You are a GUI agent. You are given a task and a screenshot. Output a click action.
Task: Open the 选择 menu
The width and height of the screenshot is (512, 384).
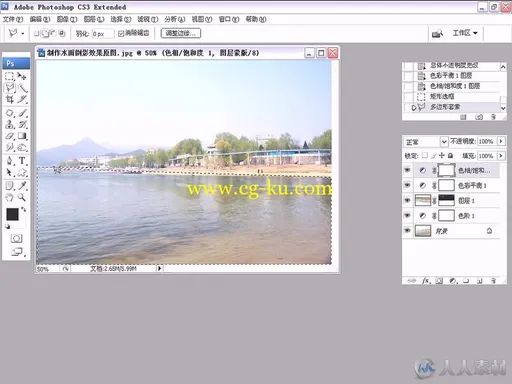click(x=121, y=19)
